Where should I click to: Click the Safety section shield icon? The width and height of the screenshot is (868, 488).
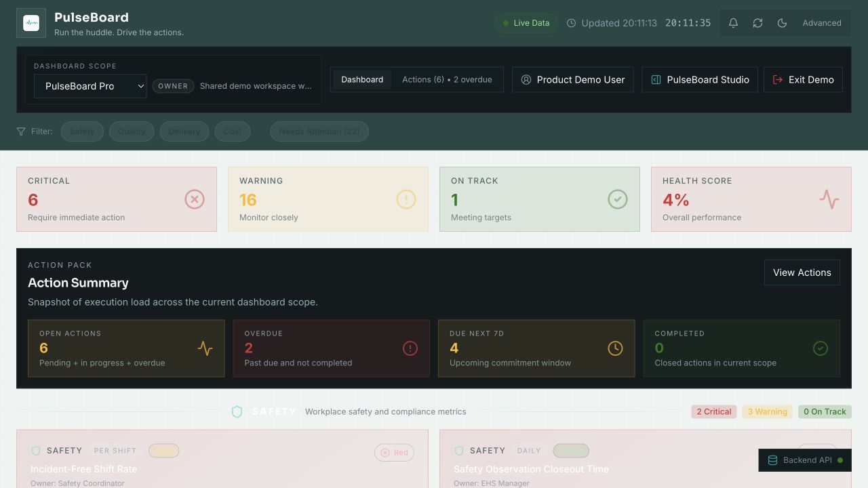click(x=237, y=411)
